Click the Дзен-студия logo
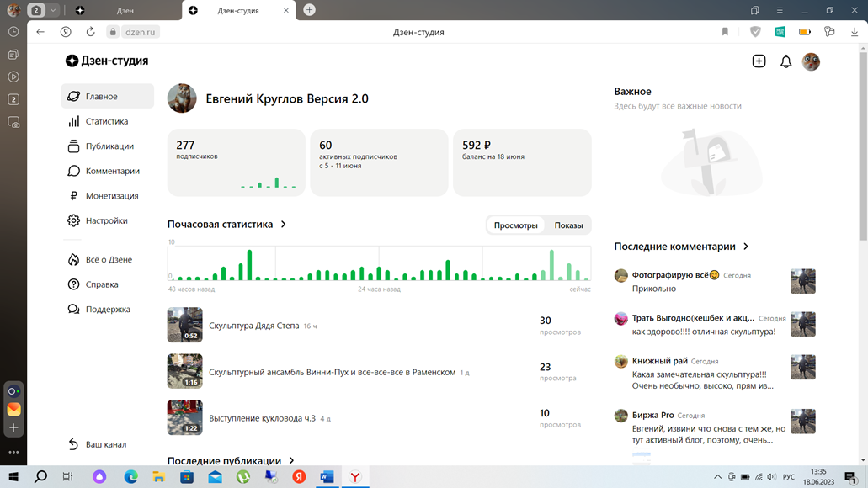The image size is (868, 488). [107, 61]
